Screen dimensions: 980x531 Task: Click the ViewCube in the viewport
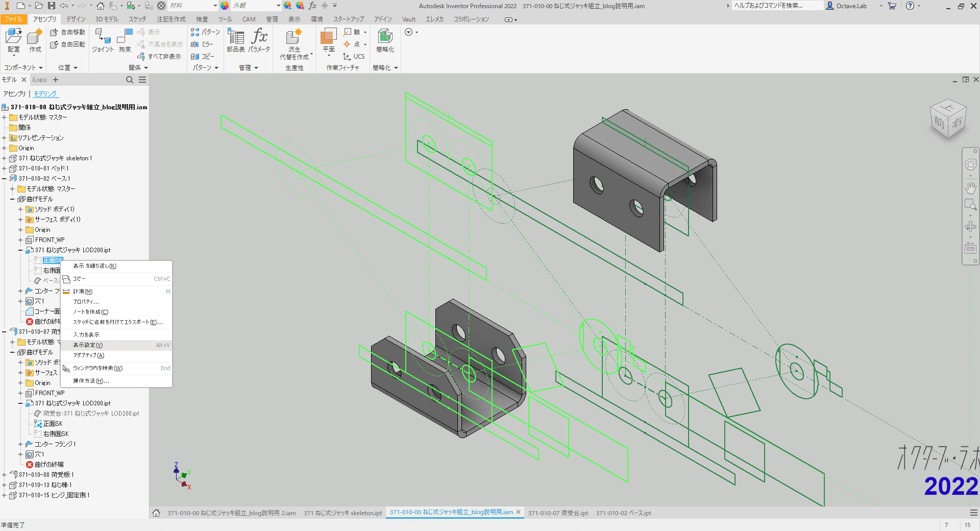[x=948, y=119]
